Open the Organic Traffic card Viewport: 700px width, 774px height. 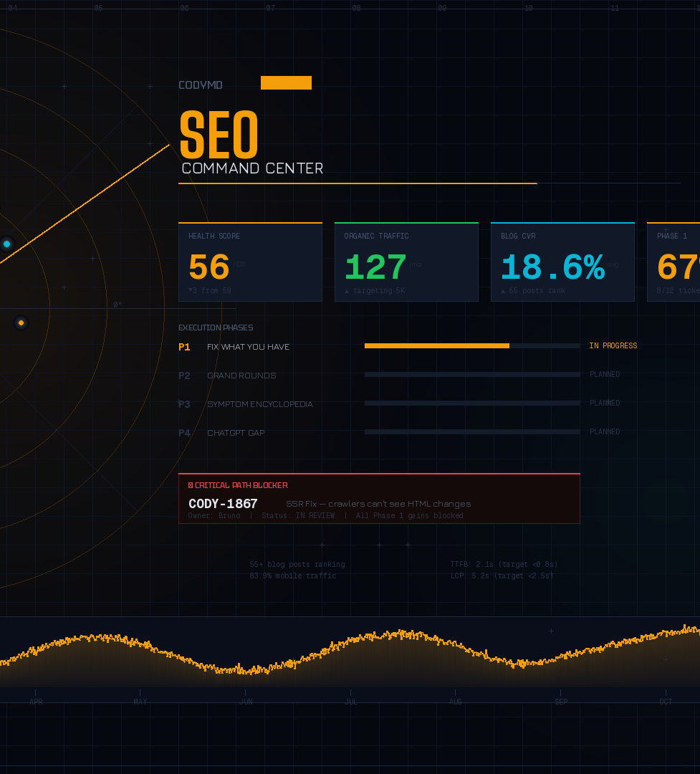click(406, 262)
